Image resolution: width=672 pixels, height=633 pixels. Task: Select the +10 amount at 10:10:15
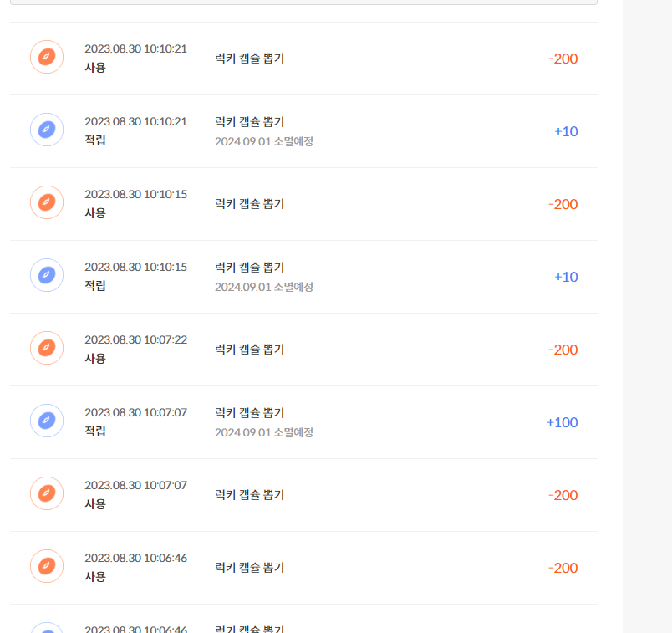coord(566,277)
